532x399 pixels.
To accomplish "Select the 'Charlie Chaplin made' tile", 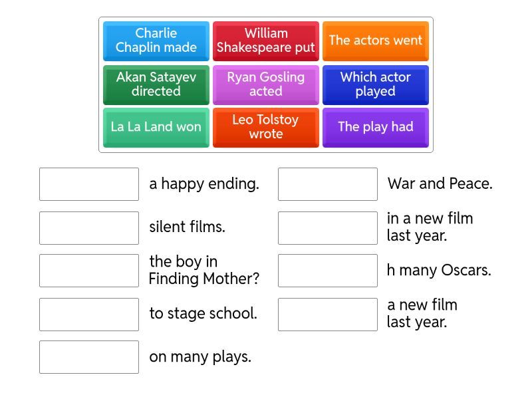I will point(156,41).
